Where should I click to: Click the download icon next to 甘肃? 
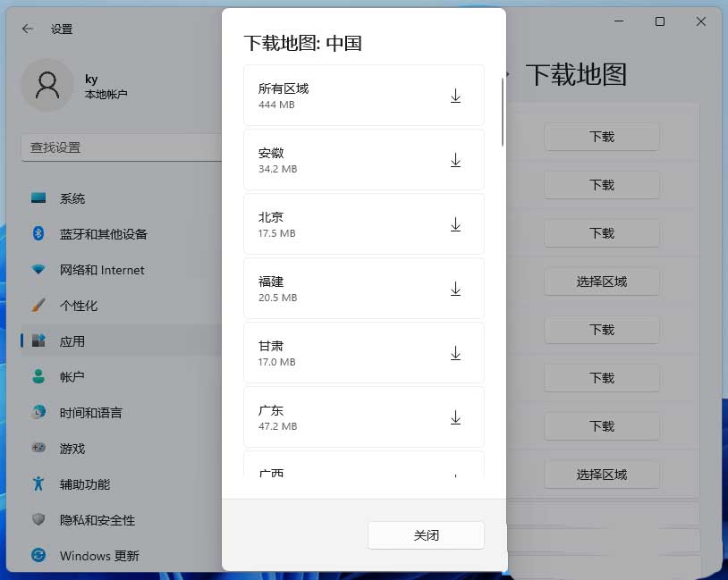[x=455, y=353]
